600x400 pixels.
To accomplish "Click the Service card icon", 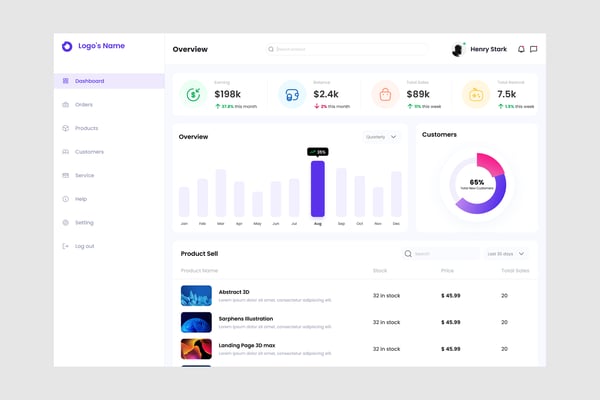I will (x=66, y=175).
